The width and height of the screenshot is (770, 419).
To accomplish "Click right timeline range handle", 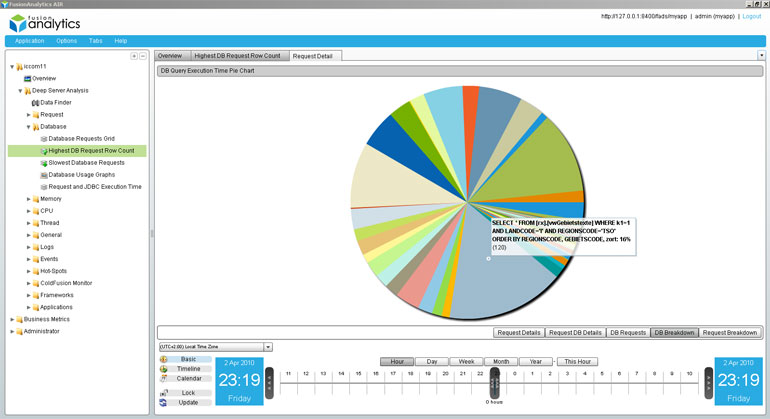I will [x=708, y=383].
